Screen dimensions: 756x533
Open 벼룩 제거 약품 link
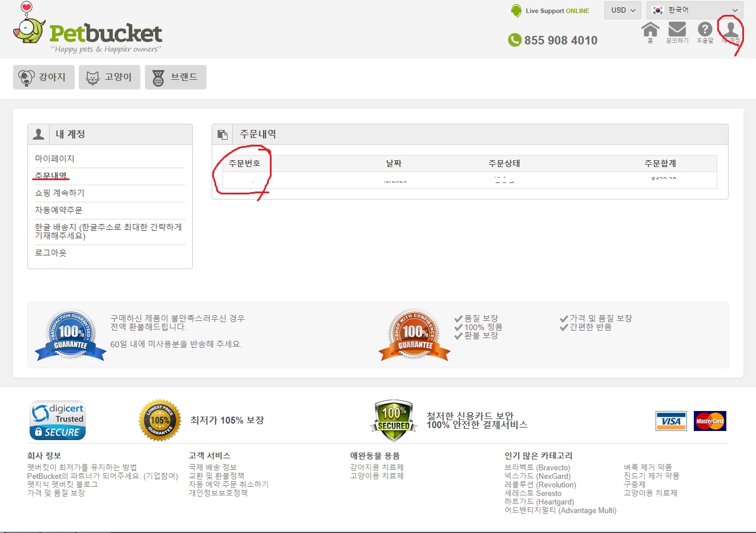point(648,467)
